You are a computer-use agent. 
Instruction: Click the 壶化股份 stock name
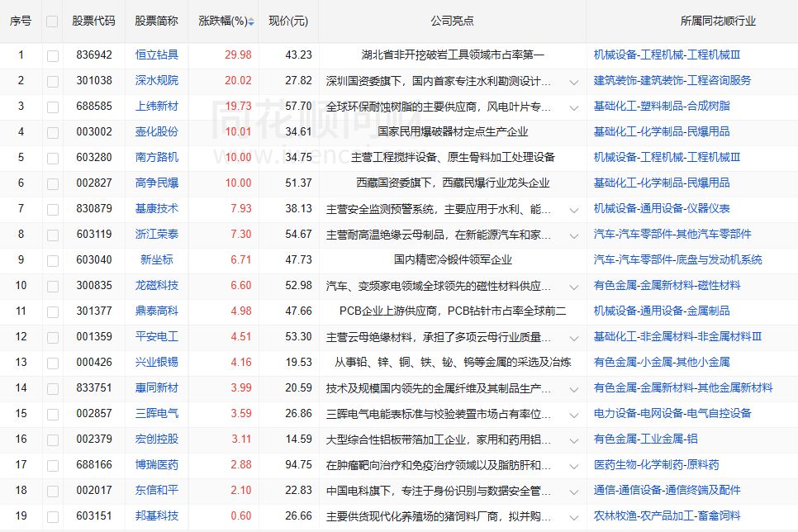[157, 132]
